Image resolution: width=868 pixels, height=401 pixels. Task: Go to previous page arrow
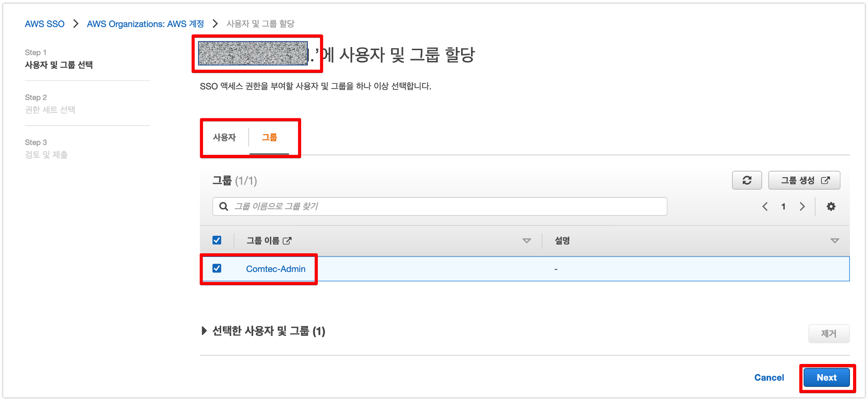(765, 206)
